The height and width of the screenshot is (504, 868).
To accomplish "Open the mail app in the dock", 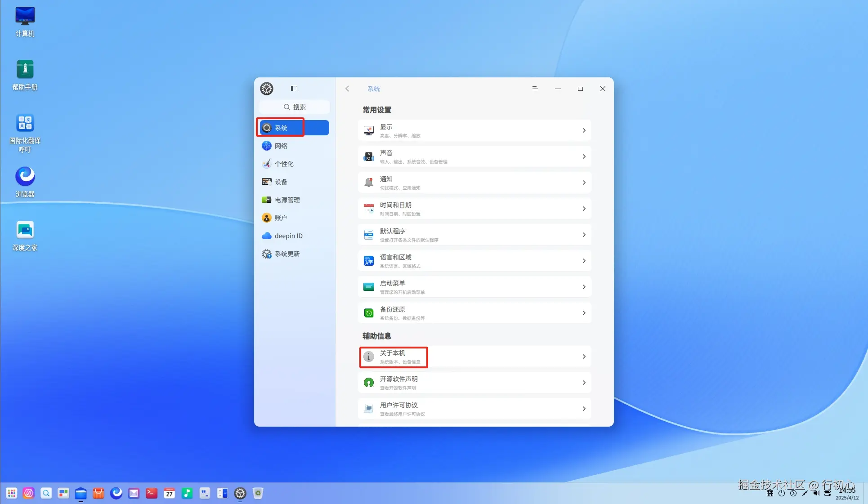I will tap(134, 493).
